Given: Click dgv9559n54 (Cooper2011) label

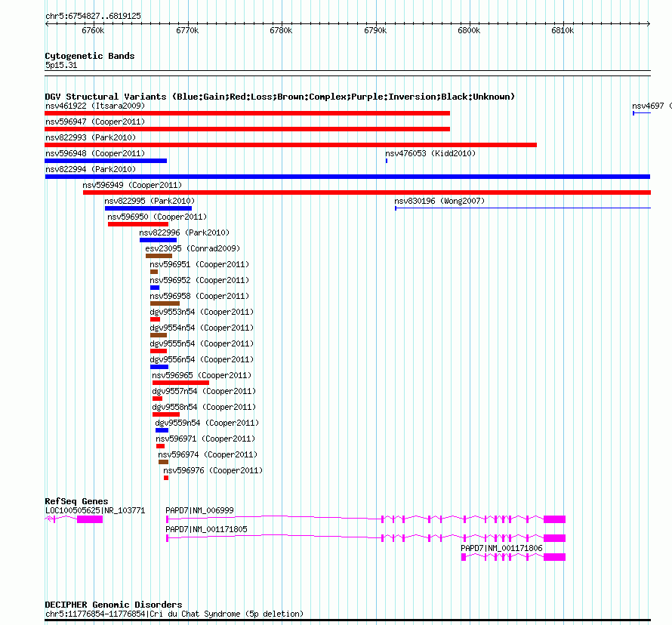Looking at the screenshot, I should pos(207,423).
